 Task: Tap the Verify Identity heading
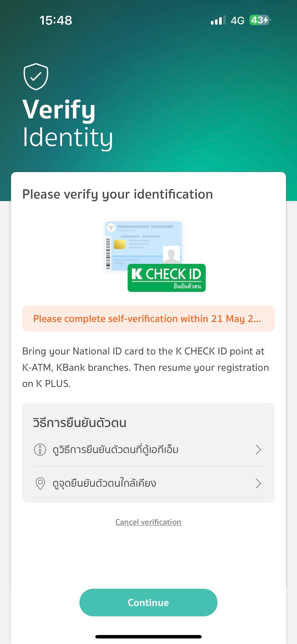coord(67,123)
